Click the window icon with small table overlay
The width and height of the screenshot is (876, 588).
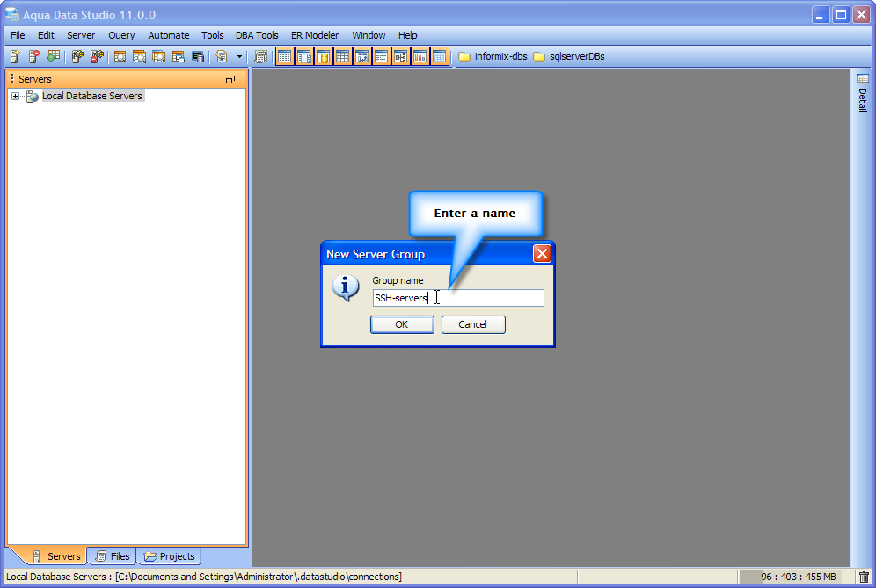point(179,56)
